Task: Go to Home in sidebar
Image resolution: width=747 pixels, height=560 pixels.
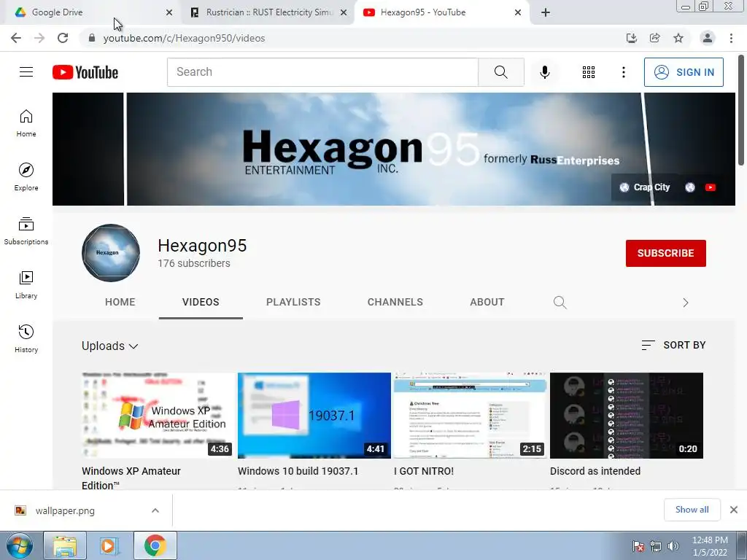Action: (26, 123)
